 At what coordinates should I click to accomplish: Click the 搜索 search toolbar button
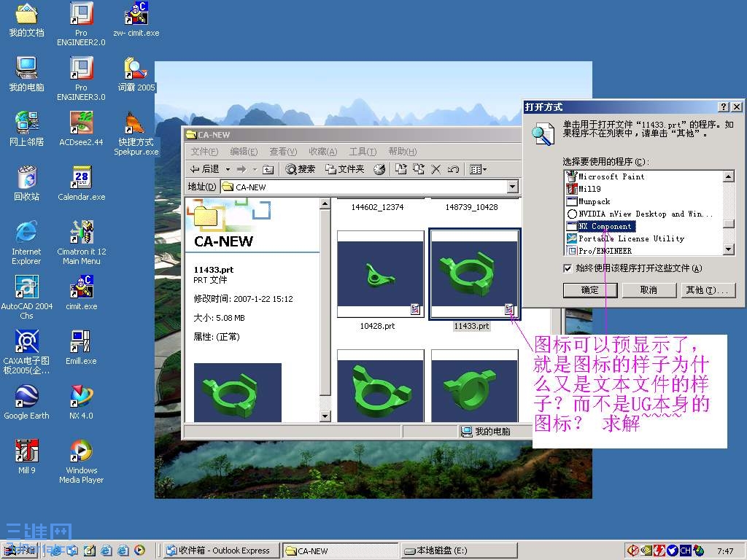click(300, 169)
